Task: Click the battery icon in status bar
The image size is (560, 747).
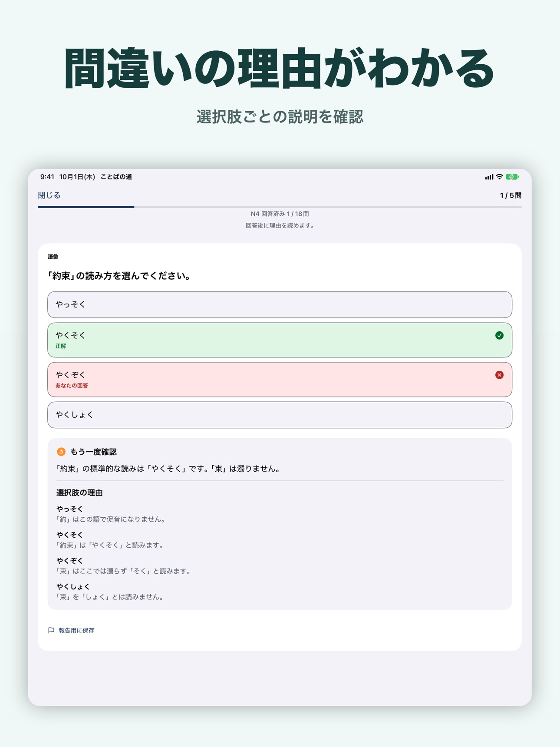Action: [512, 177]
